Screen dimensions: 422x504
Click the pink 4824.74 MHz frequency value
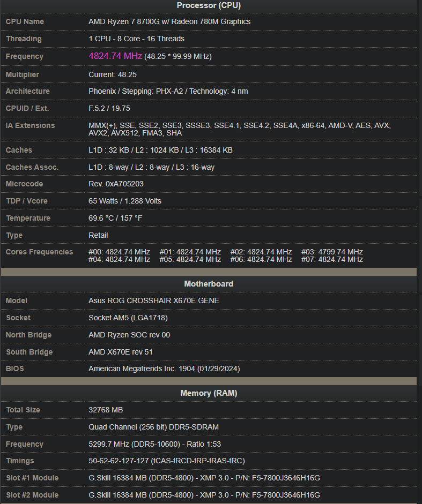click(115, 56)
